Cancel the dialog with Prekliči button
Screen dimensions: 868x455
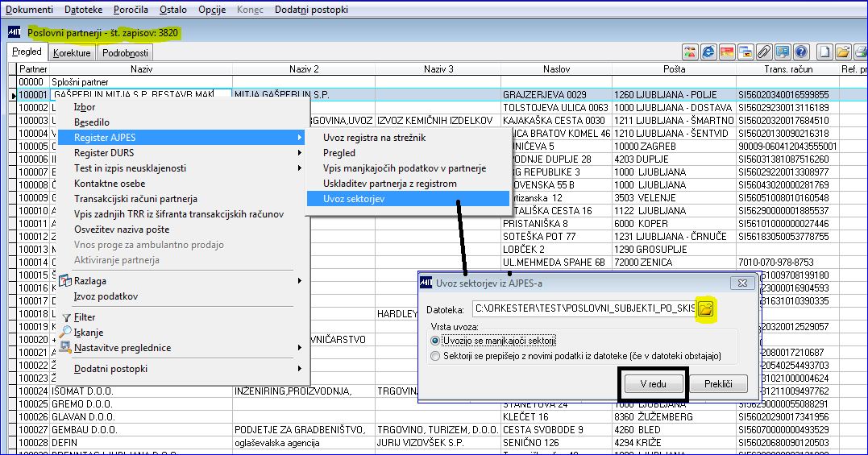pyautogui.click(x=719, y=383)
